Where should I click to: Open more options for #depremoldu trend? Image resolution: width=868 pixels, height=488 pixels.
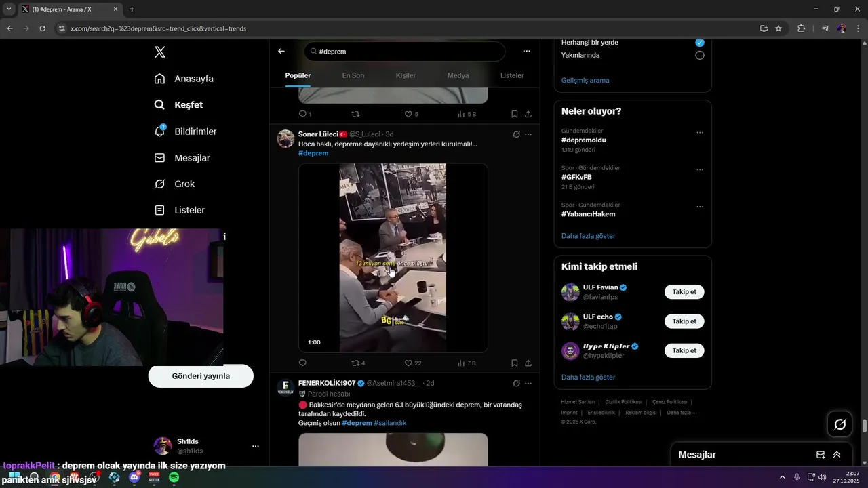[700, 133]
